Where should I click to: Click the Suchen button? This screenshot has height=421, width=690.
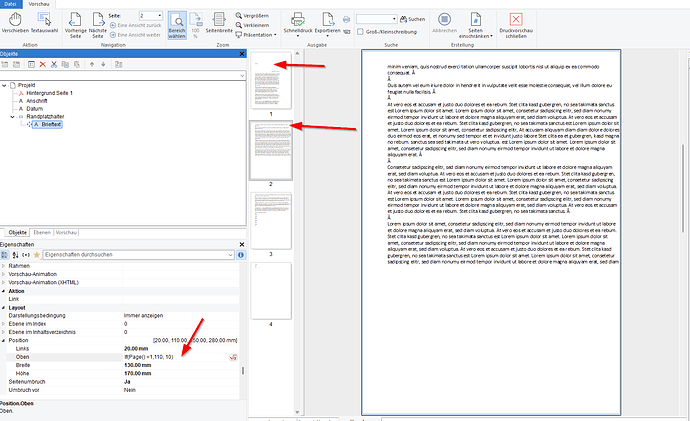click(412, 19)
